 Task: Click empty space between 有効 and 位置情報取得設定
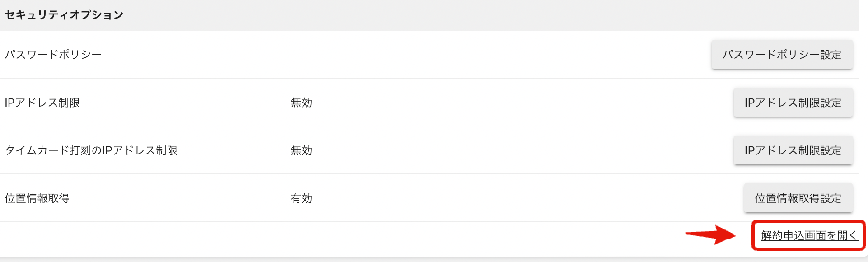(x=528, y=198)
